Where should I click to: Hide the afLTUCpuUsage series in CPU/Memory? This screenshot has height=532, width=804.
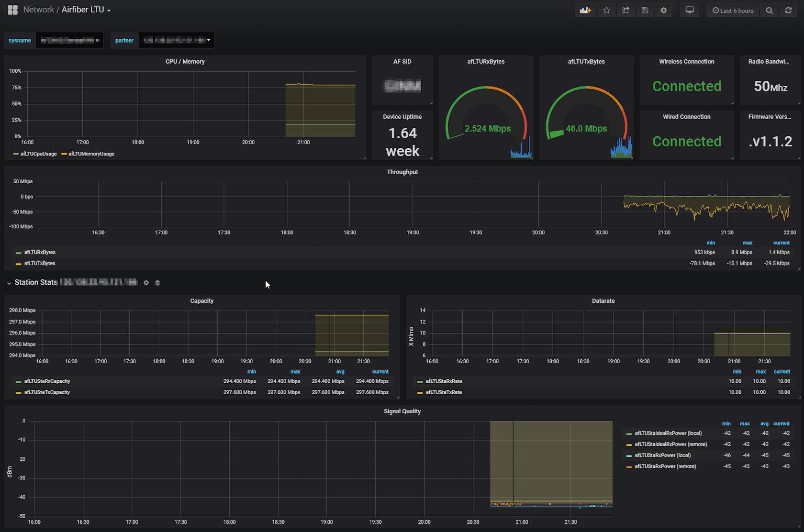(x=38, y=154)
